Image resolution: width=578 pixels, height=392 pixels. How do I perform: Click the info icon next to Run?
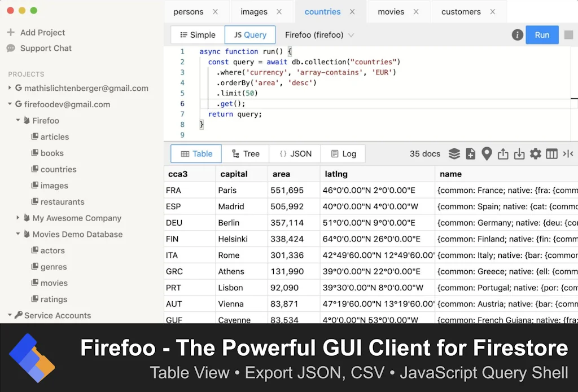517,34
